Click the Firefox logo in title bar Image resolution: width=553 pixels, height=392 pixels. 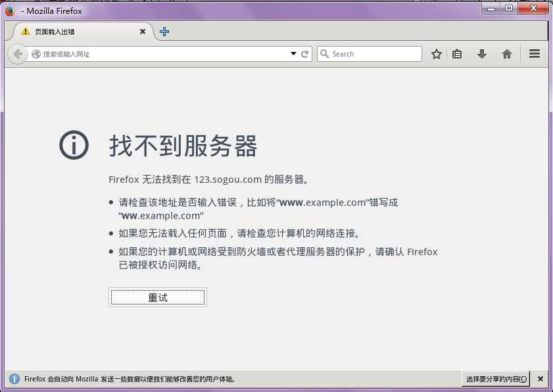[x=9, y=11]
